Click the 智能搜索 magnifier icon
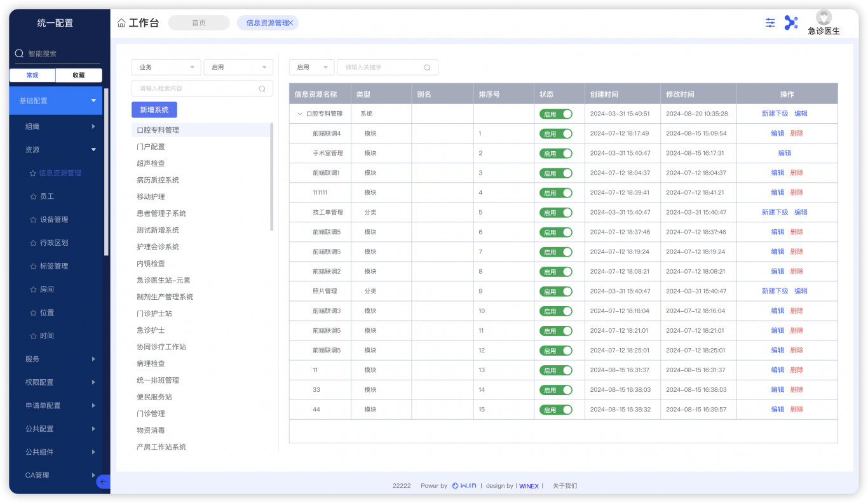Image resolution: width=868 pixels, height=503 pixels. click(19, 53)
